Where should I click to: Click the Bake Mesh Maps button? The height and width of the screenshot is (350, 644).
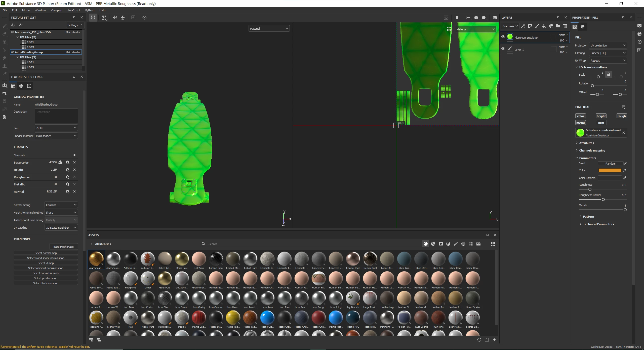(x=63, y=247)
